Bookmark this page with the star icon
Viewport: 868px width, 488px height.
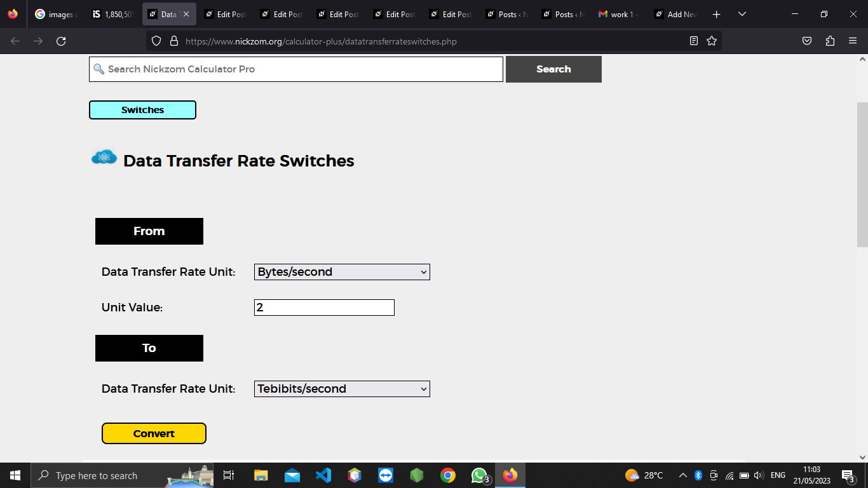(712, 41)
